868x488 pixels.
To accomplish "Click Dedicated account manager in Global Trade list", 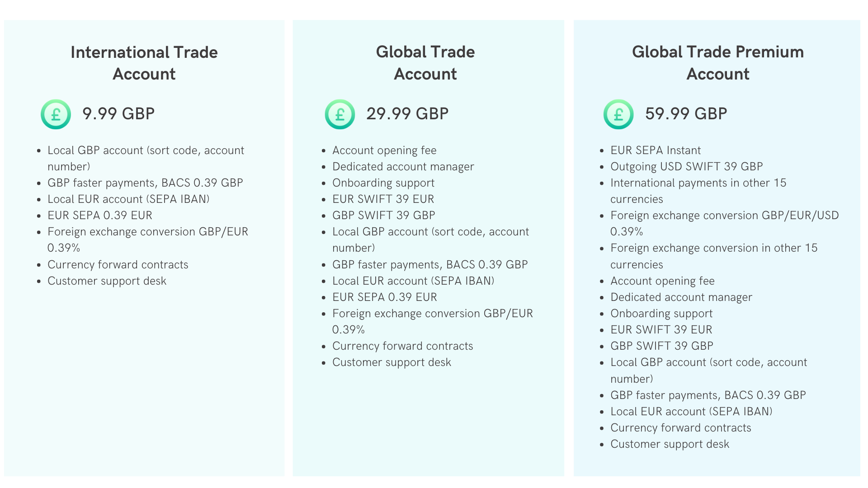I will tap(403, 166).
